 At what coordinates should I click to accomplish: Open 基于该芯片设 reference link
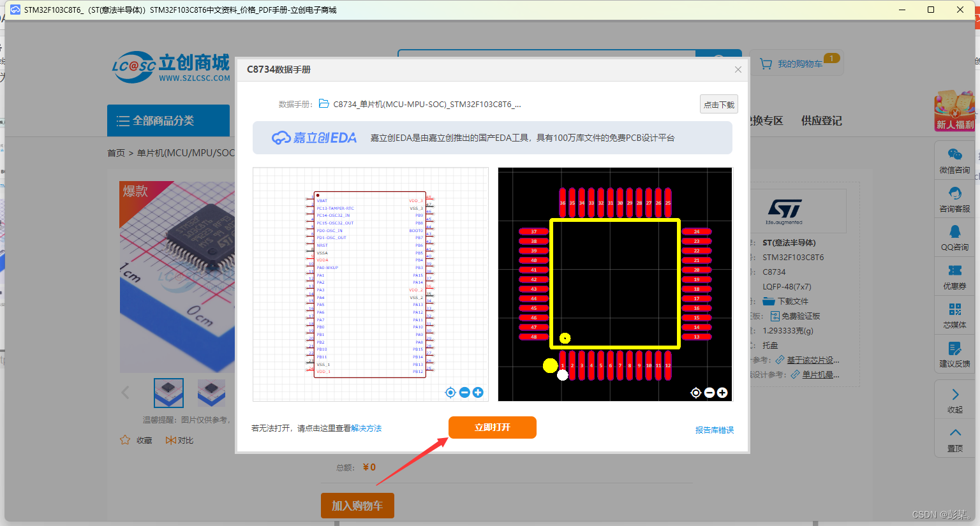pos(813,360)
